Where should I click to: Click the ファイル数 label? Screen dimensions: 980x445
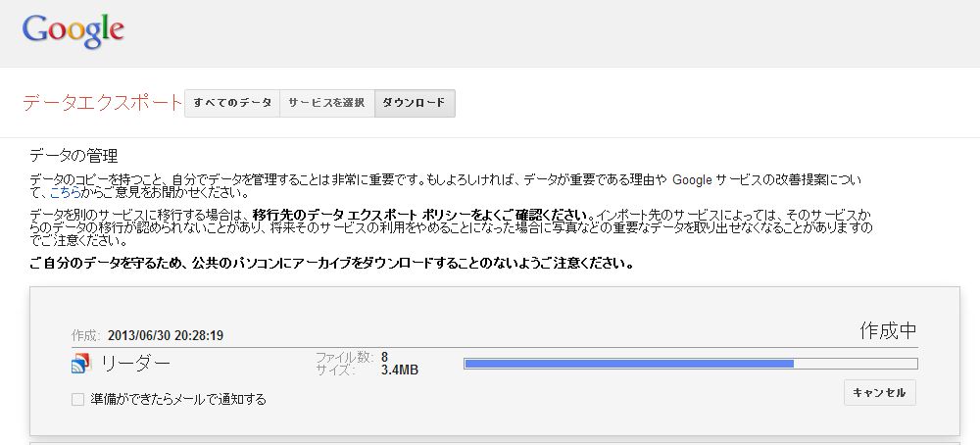tap(344, 358)
